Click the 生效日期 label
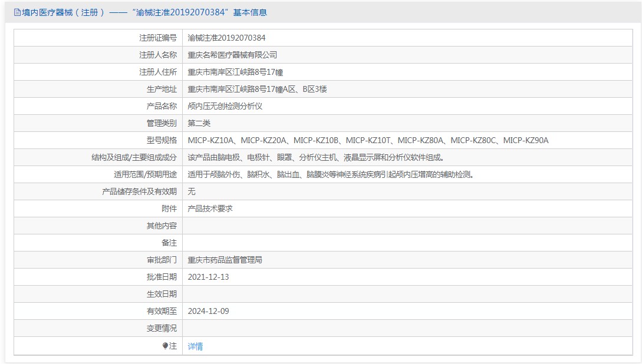 coord(162,294)
